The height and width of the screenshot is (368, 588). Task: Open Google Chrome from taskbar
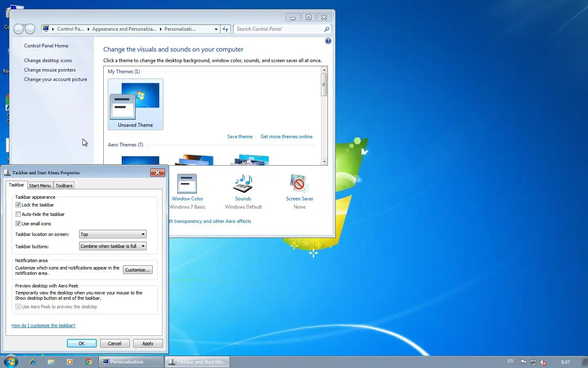click(89, 362)
